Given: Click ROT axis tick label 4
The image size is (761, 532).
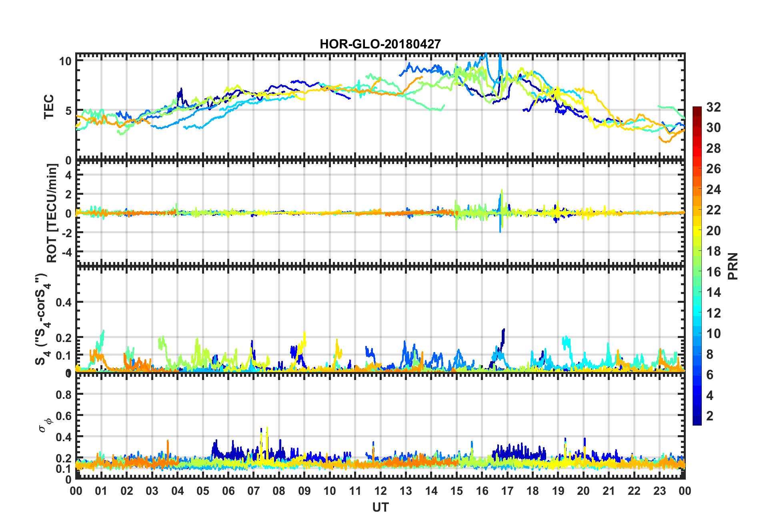Looking at the screenshot, I should [68, 175].
